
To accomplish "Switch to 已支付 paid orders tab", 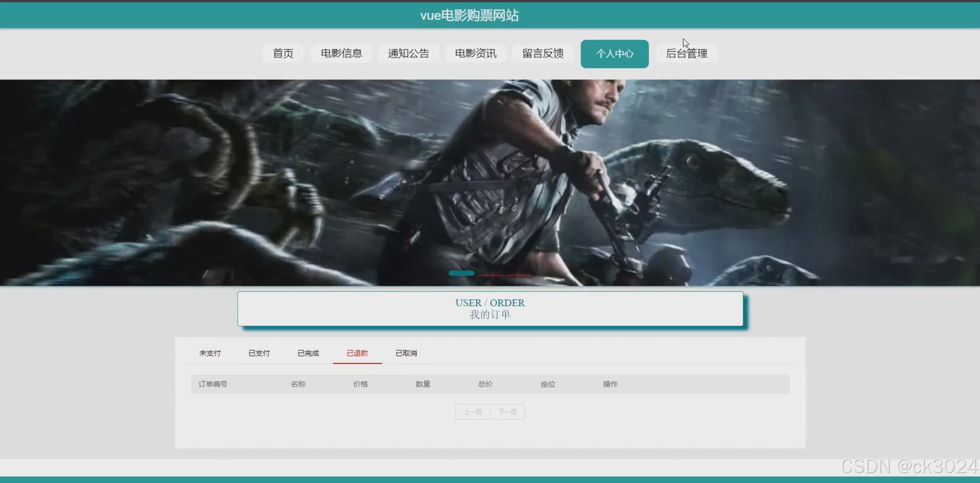I will (x=259, y=353).
